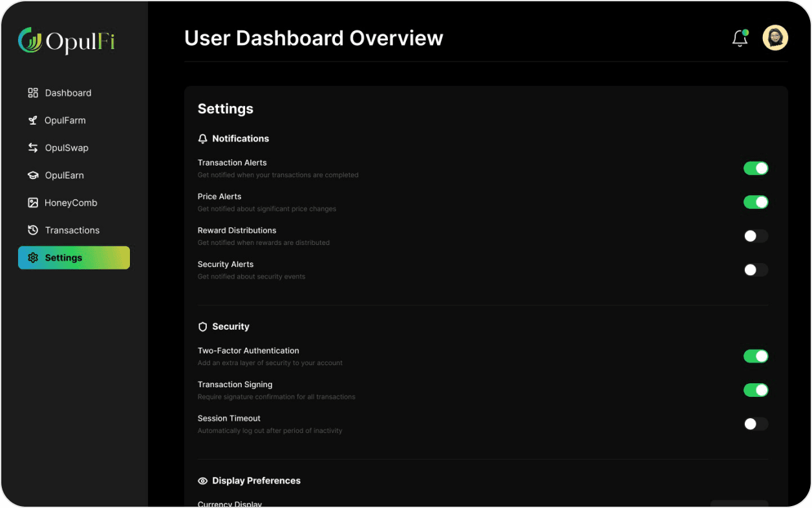Enable Reward Distributions notifications toggle
Image resolution: width=812 pixels, height=508 pixels.
(x=756, y=236)
